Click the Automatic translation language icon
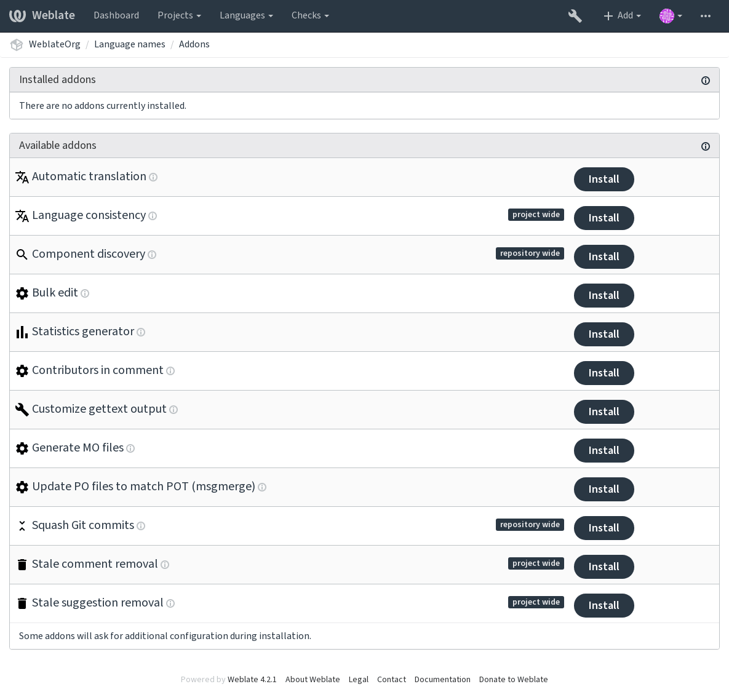This screenshot has width=729, height=700. pos(22,177)
